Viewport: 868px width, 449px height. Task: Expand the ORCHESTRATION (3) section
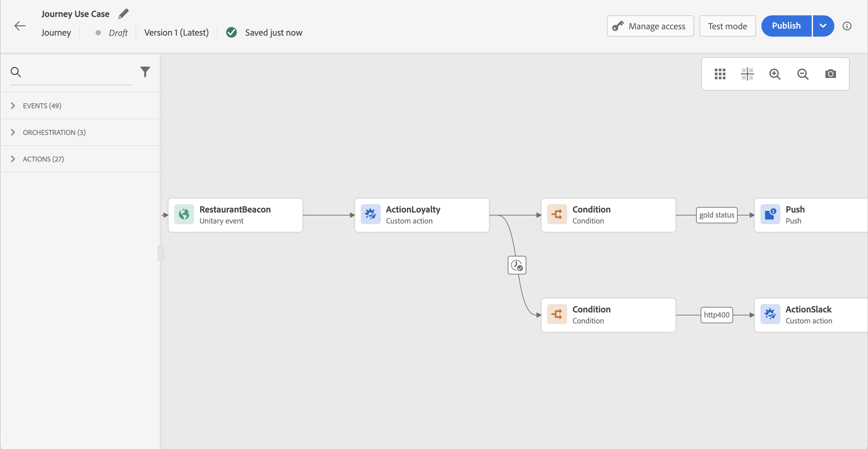pyautogui.click(x=54, y=133)
